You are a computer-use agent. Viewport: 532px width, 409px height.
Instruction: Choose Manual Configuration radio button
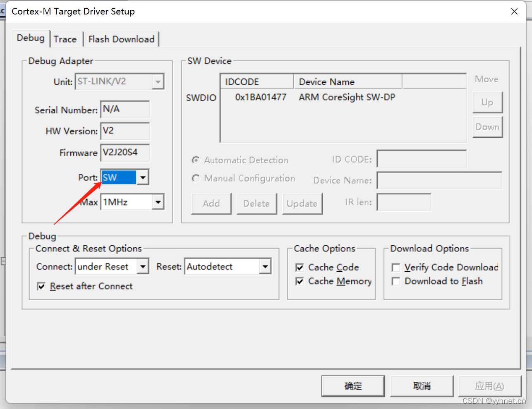196,178
